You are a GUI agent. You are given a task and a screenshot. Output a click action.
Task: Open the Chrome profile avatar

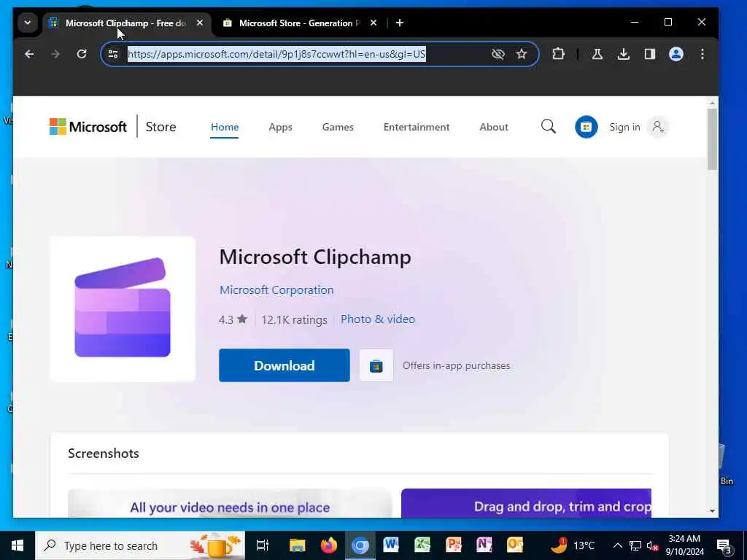[x=676, y=54]
